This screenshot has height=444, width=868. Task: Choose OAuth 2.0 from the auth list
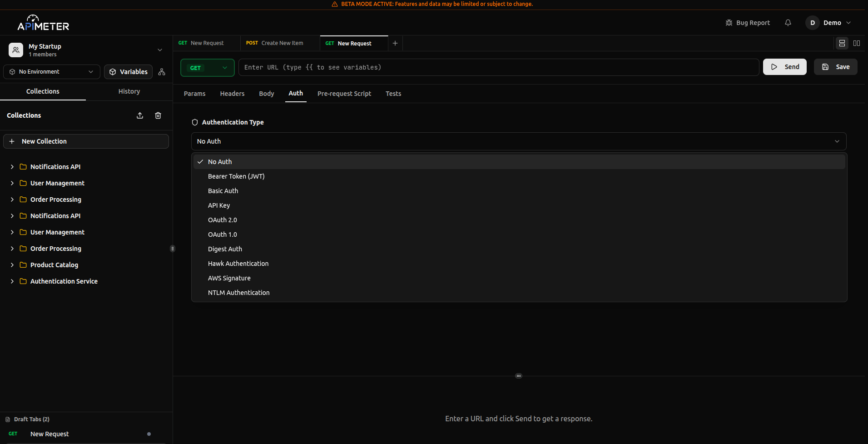click(223, 220)
